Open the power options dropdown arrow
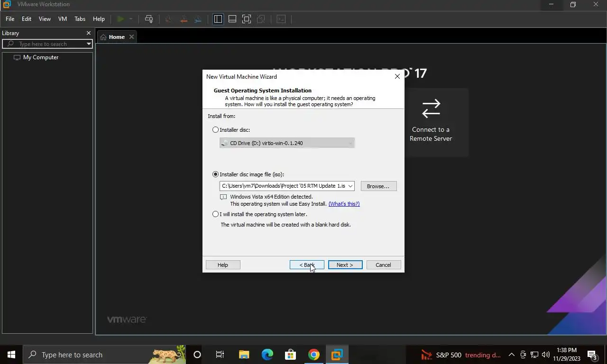The height and width of the screenshot is (364, 607). pos(130,19)
